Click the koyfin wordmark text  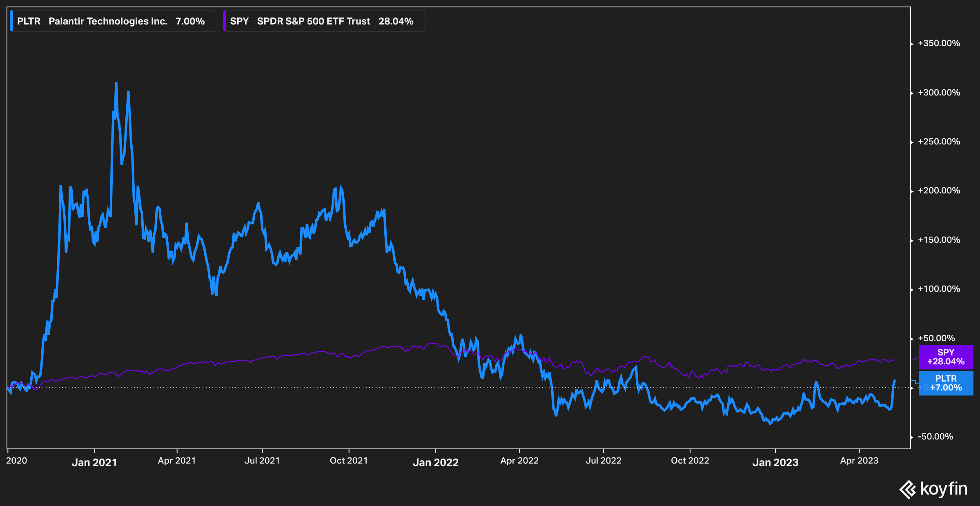(x=944, y=488)
